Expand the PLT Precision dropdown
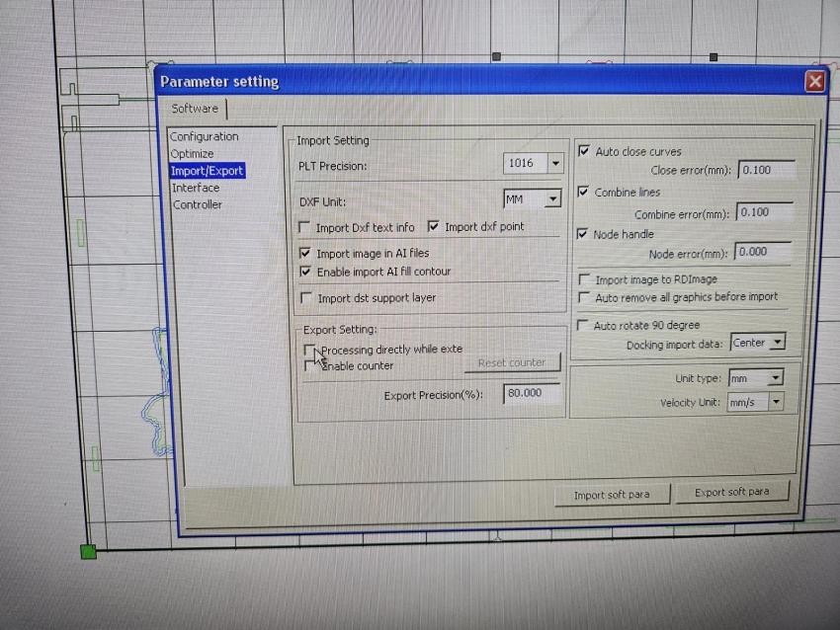The image size is (840, 630). point(554,164)
